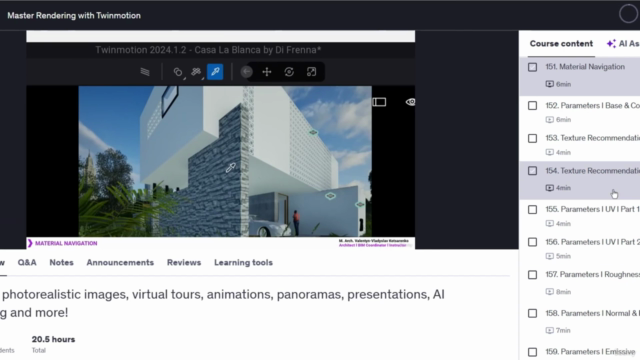The width and height of the screenshot is (640, 360).
Task: Click video icon under 154. Texture Recommendations
Action: pyautogui.click(x=550, y=188)
